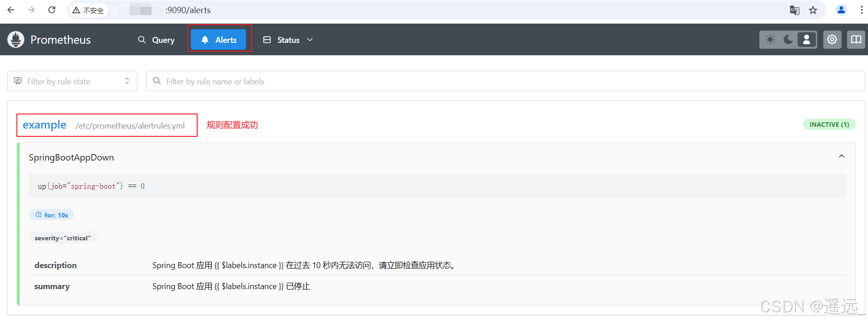Enable the dark theme moon icon
868x321 pixels.
[788, 40]
